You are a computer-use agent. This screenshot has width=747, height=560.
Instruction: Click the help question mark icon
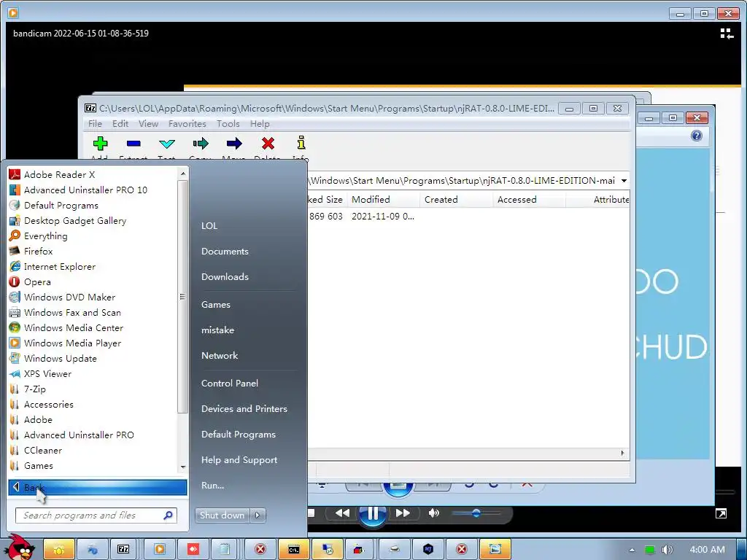pos(697,136)
